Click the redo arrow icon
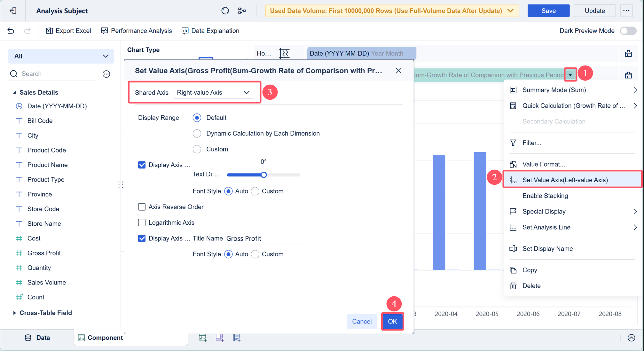 tap(27, 31)
